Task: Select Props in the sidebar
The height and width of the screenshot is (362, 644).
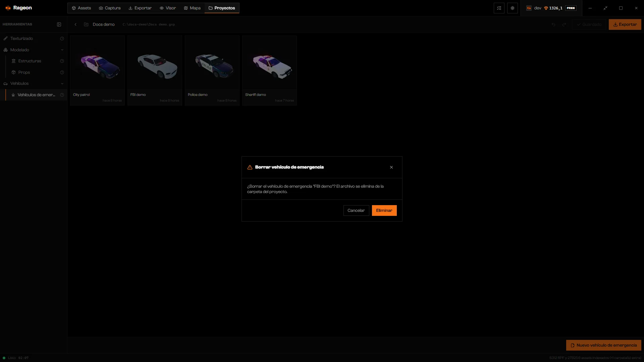Action: coord(24,72)
